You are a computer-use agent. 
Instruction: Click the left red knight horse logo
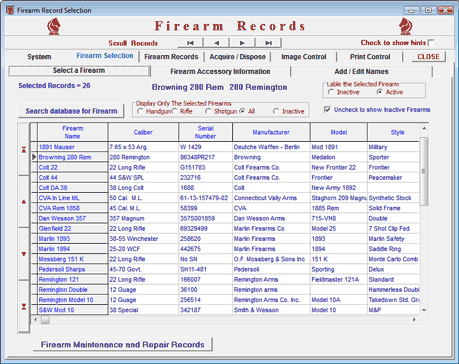coord(54,26)
